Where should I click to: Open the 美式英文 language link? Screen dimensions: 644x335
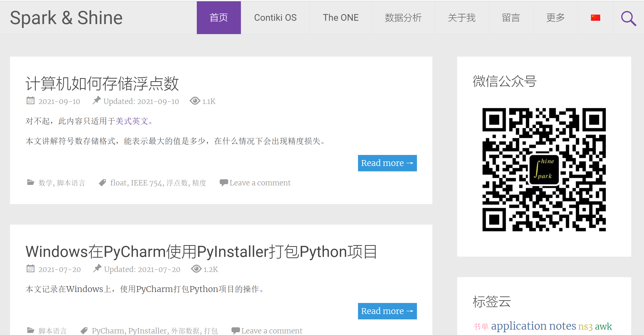pos(132,121)
